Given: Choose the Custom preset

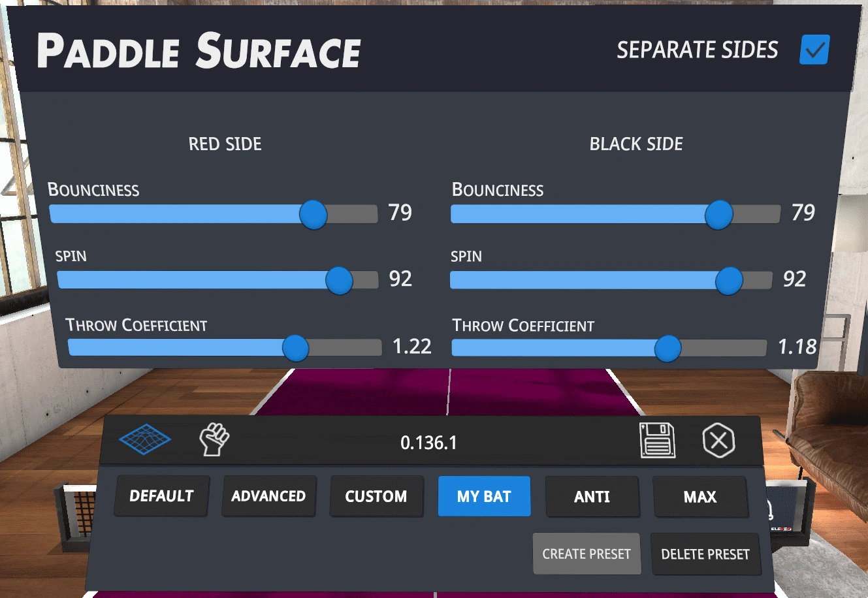Looking at the screenshot, I should pos(376,496).
